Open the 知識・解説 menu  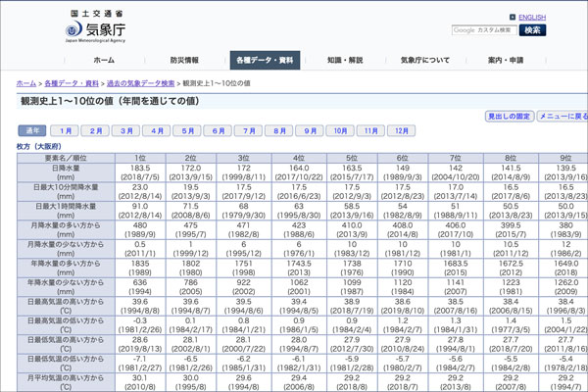click(344, 60)
